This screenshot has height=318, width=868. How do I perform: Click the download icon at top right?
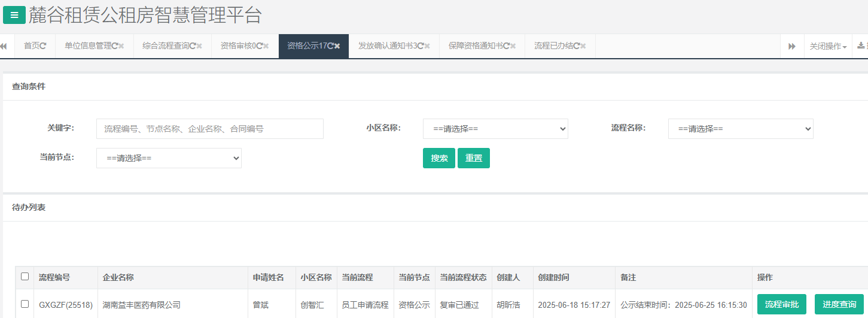click(861, 46)
